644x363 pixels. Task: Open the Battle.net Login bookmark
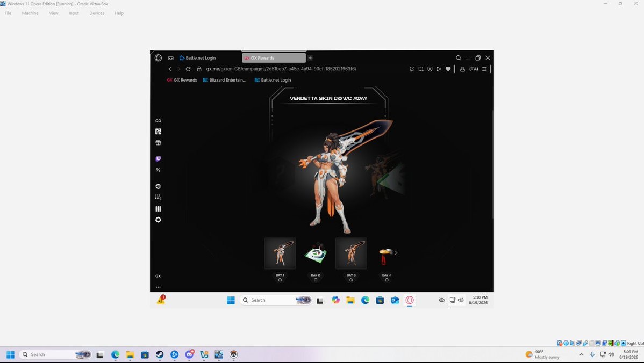coord(273,80)
